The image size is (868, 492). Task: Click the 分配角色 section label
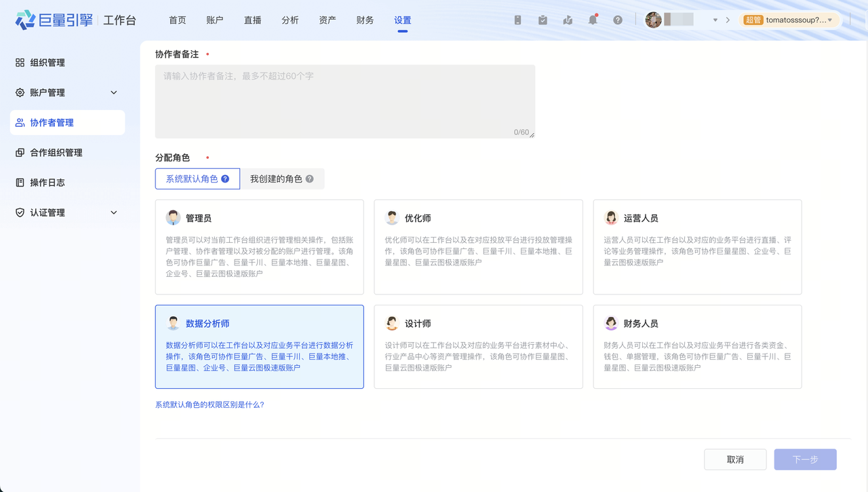click(x=173, y=157)
